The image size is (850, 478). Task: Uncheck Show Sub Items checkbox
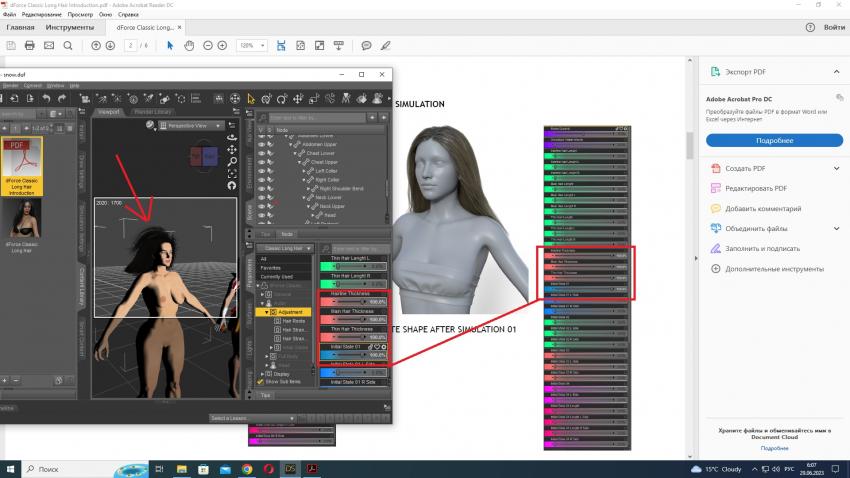(260, 382)
